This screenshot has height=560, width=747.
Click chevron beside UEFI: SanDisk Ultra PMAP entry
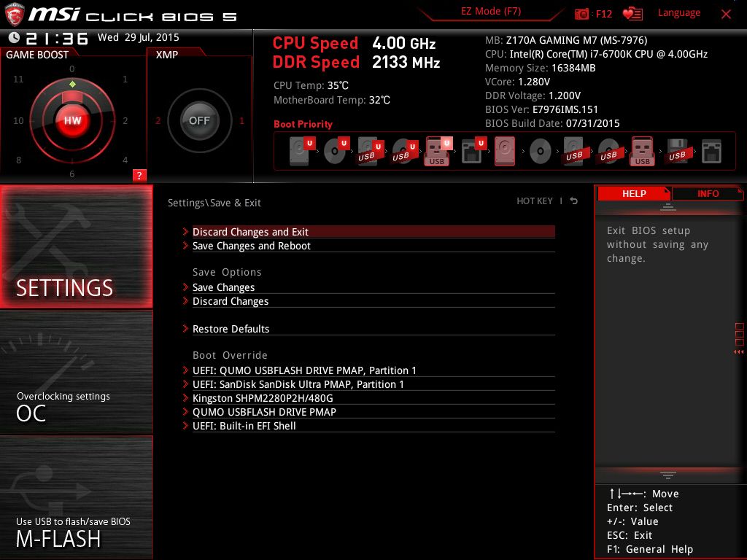185,384
